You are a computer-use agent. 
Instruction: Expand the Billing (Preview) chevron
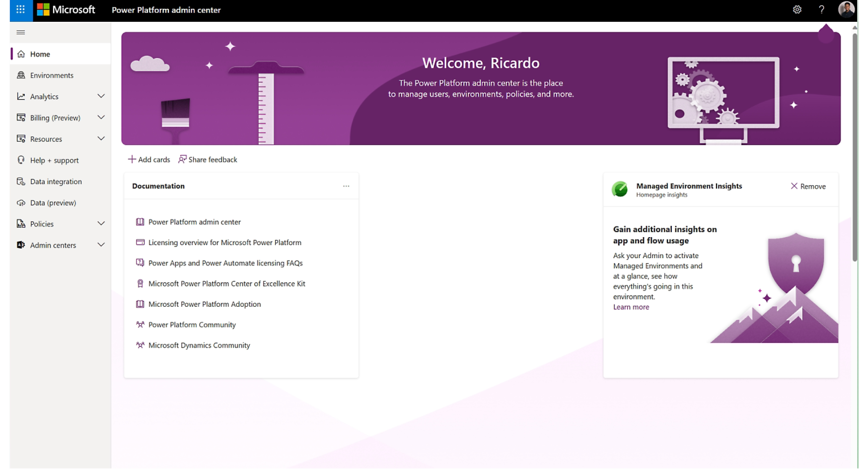[x=101, y=117]
